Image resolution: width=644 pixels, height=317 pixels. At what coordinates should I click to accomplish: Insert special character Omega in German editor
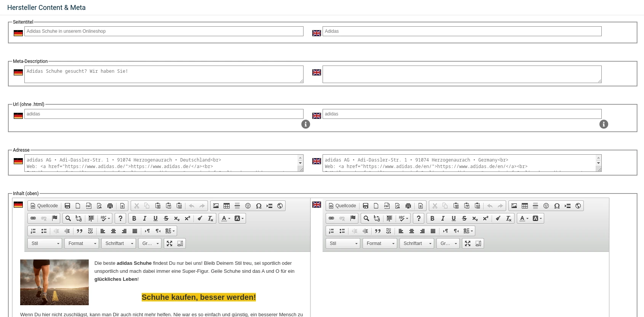[x=259, y=206]
